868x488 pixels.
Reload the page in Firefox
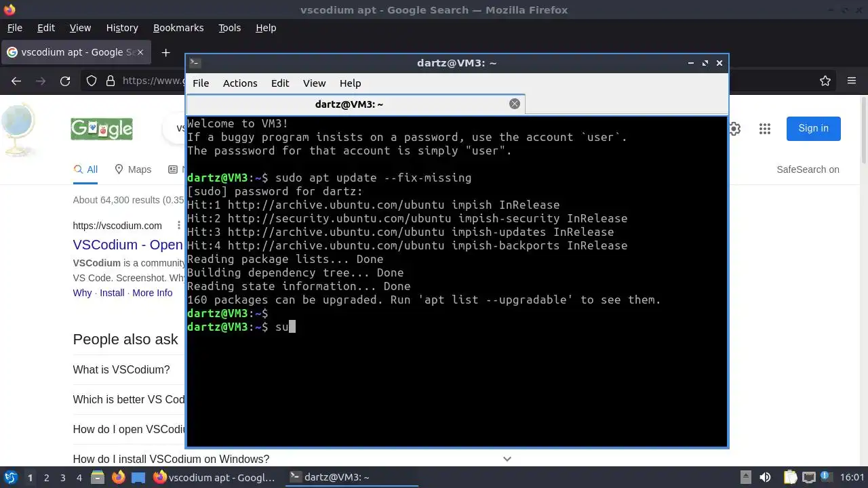pyautogui.click(x=65, y=81)
